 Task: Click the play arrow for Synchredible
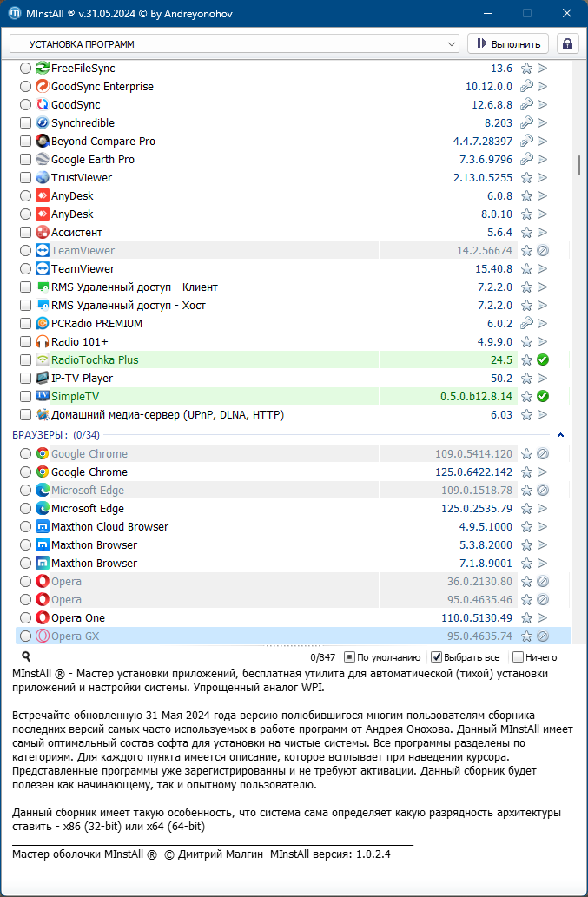point(543,123)
